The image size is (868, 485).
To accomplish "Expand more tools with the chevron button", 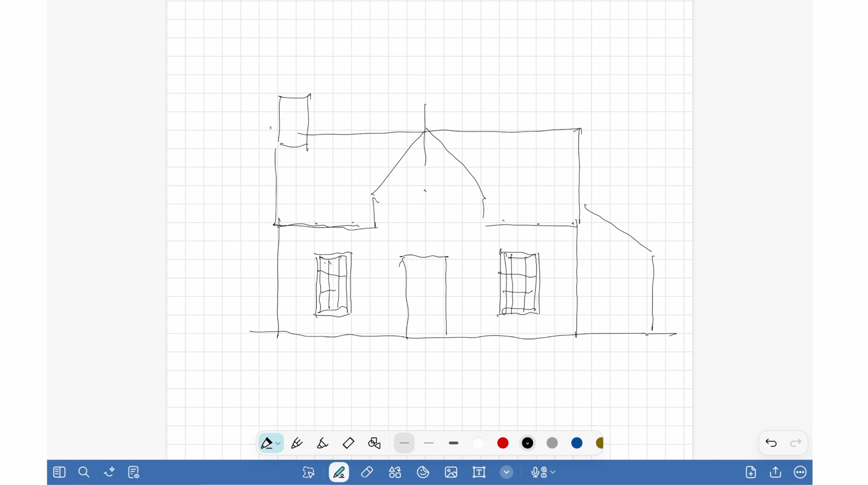I will (506, 472).
